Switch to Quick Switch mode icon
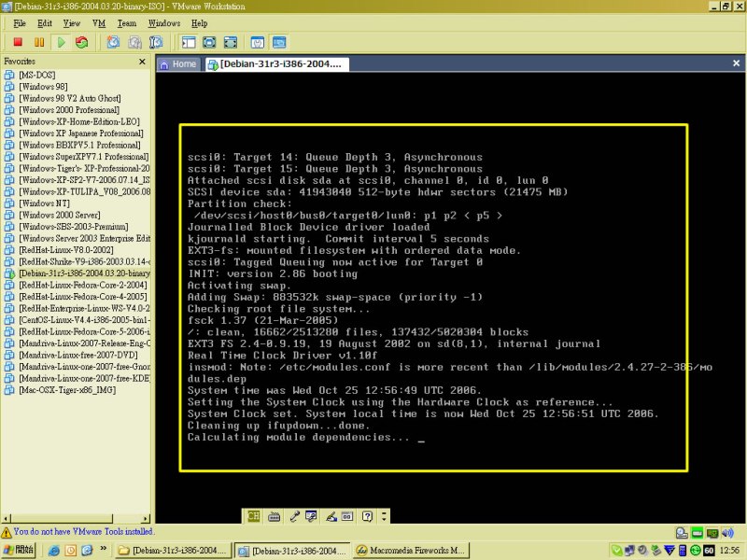This screenshot has height=560, width=747. pyautogui.click(x=209, y=42)
